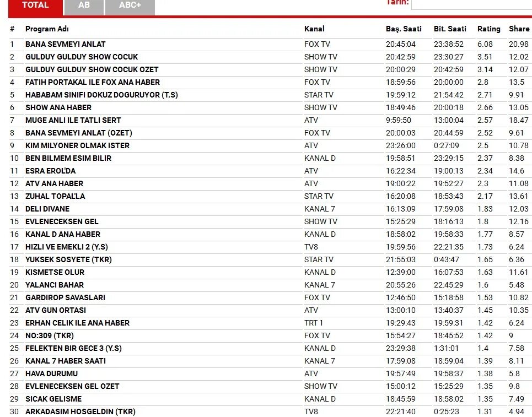Click KIM MILYONER OLMAK ISTER
532x417 pixels.
77,146
